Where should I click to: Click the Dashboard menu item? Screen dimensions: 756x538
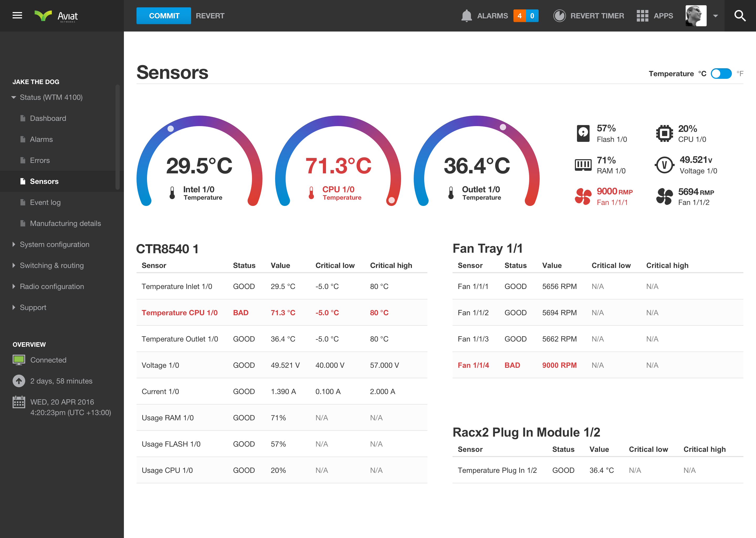click(x=48, y=118)
